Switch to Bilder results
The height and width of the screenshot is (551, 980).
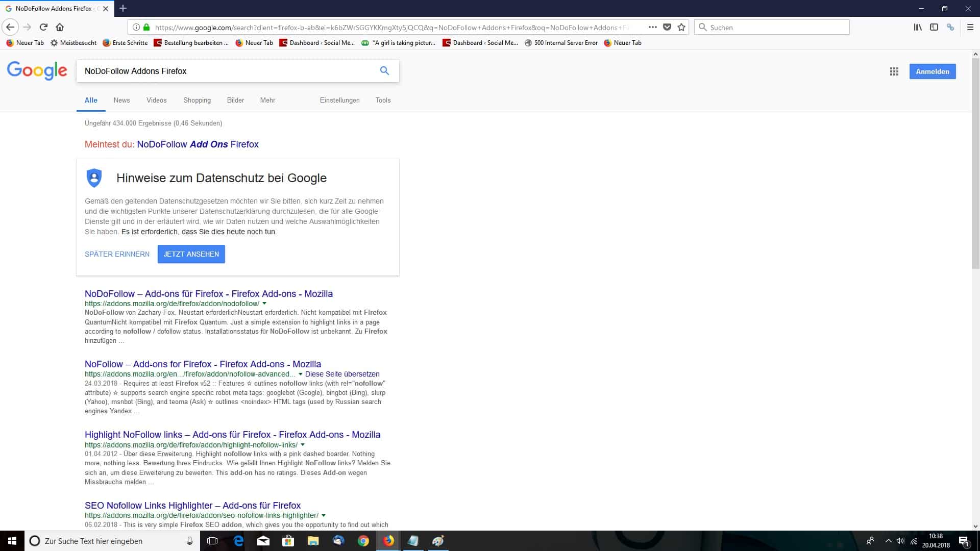235,100
